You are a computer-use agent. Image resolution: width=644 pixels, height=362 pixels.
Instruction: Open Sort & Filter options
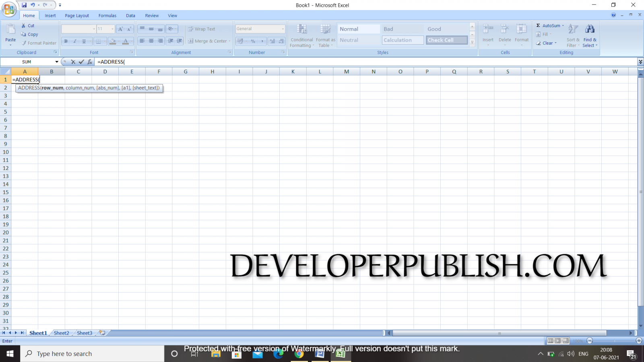(572, 35)
